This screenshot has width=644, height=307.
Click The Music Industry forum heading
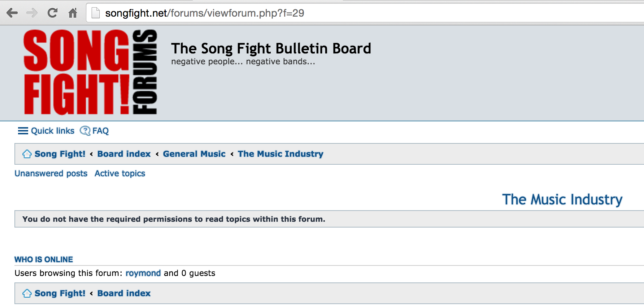point(562,199)
